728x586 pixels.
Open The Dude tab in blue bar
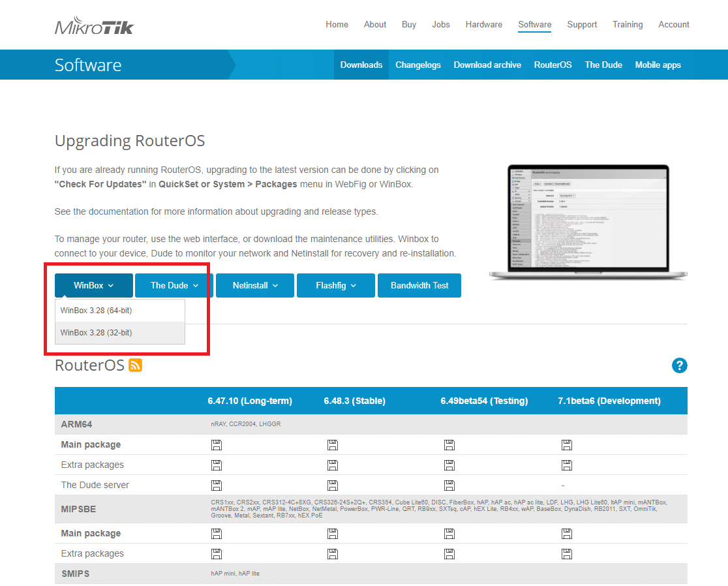pyautogui.click(x=603, y=65)
